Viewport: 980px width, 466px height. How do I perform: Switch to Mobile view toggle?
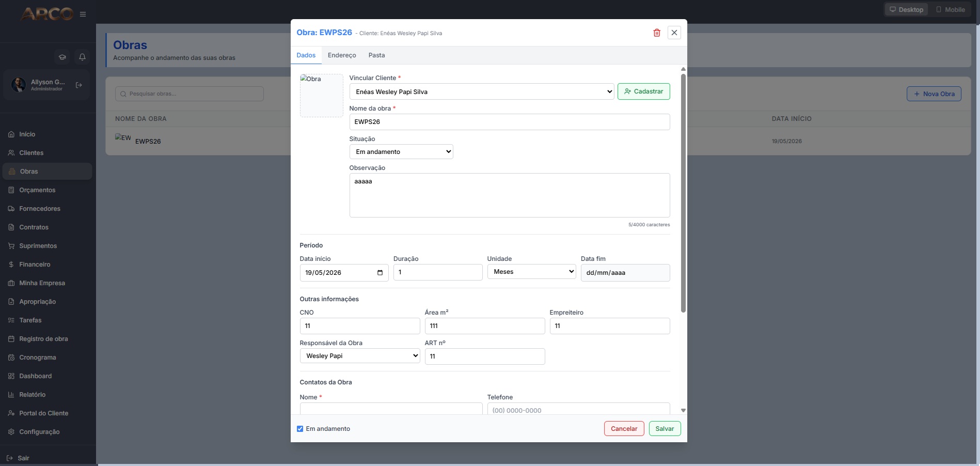pyautogui.click(x=951, y=9)
